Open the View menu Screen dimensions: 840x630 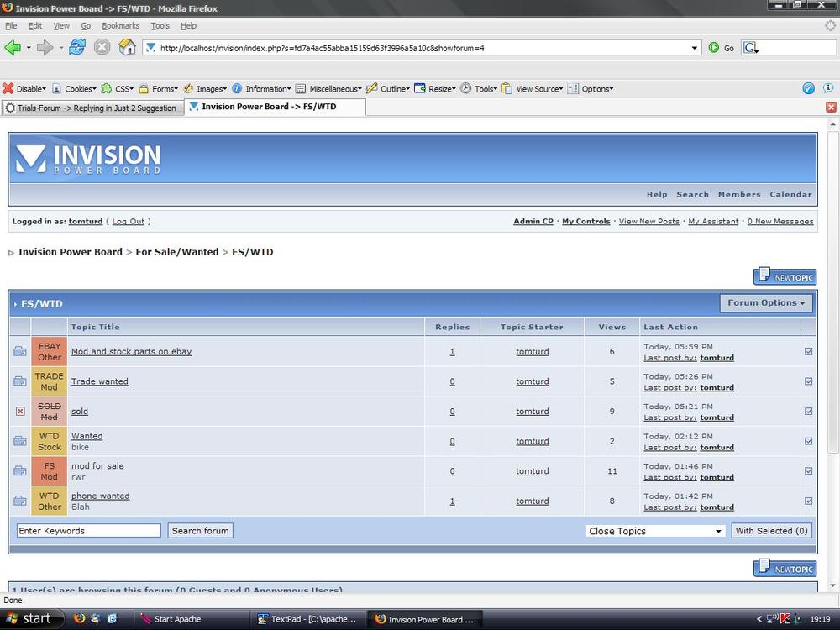click(x=61, y=25)
